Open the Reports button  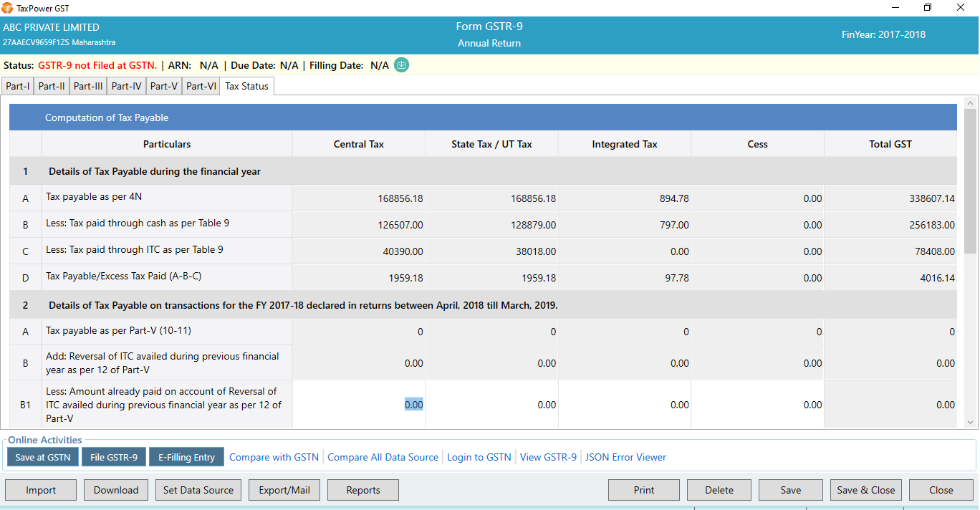[x=363, y=490]
